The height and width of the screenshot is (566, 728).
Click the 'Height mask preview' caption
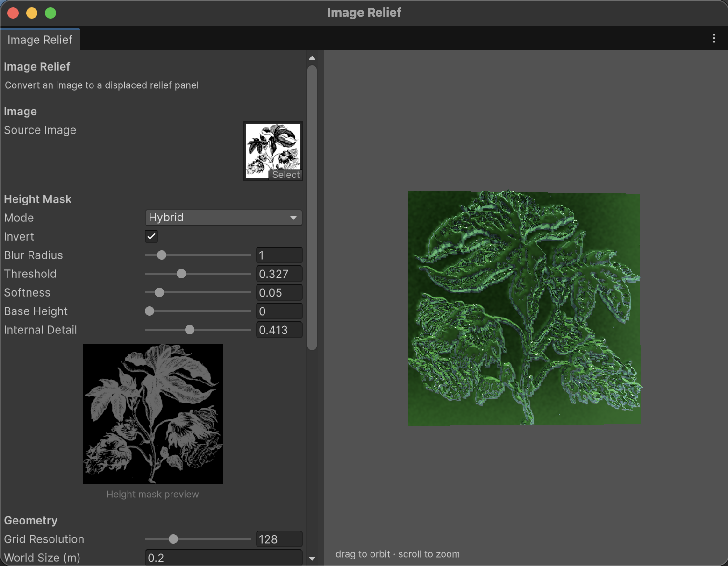point(153,494)
